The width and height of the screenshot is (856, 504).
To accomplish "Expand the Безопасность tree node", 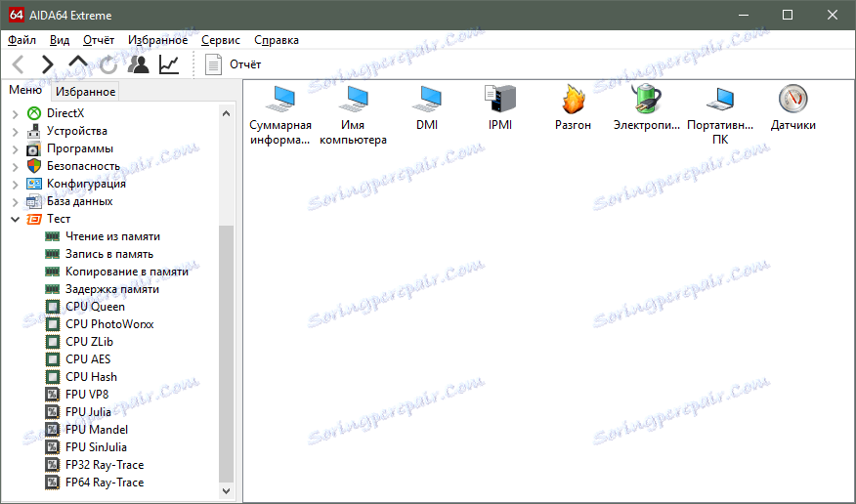I will click(16, 166).
